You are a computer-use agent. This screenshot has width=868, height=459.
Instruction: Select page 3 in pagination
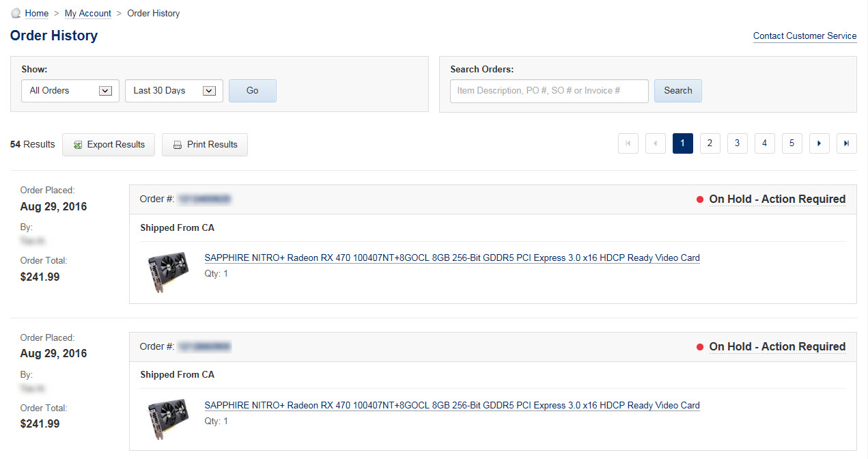tap(738, 143)
